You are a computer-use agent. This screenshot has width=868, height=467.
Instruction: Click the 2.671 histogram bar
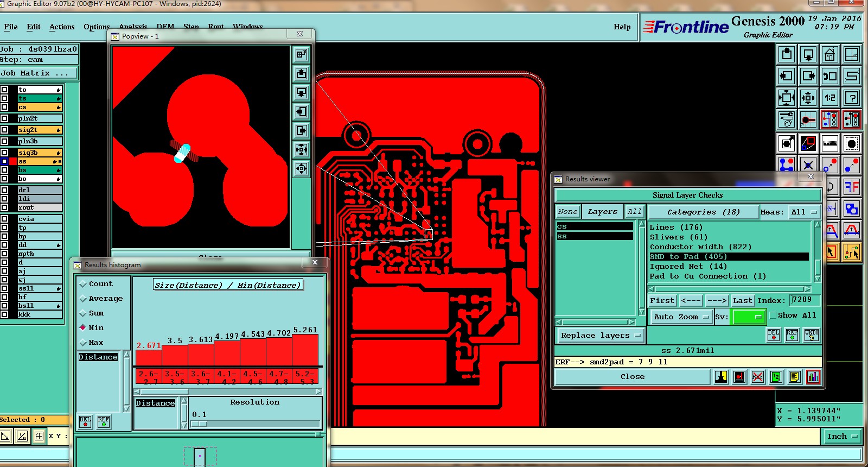(149, 357)
